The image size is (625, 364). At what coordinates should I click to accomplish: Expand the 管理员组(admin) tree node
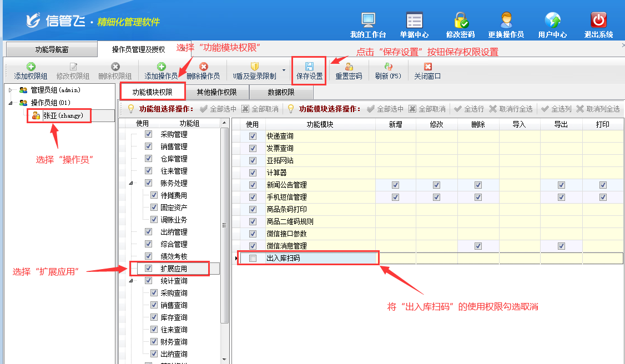click(11, 90)
